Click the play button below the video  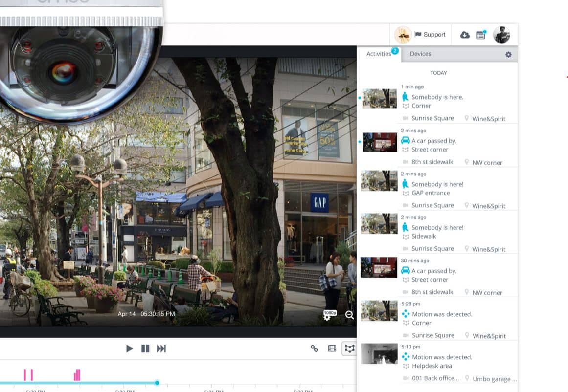(x=129, y=348)
